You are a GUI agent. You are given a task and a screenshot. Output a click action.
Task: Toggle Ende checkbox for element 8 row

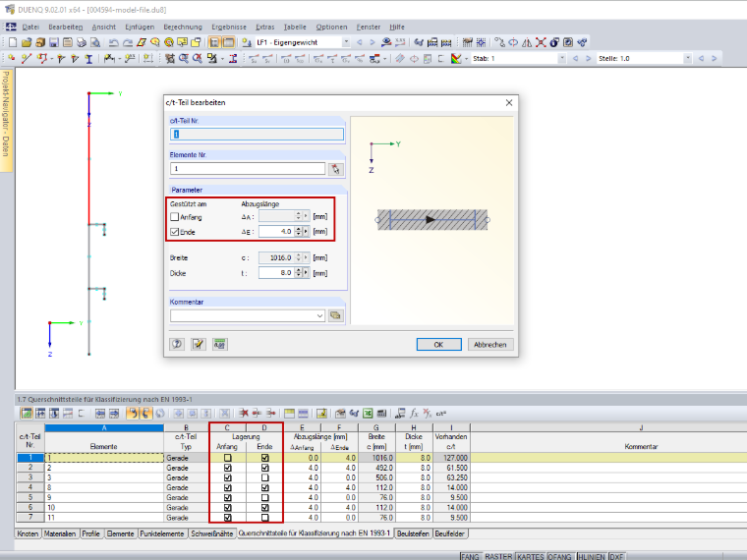[x=264, y=487]
